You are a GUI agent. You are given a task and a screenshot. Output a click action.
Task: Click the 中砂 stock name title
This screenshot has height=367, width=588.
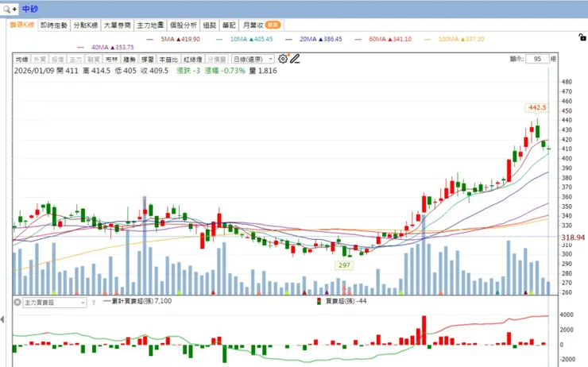click(x=30, y=9)
